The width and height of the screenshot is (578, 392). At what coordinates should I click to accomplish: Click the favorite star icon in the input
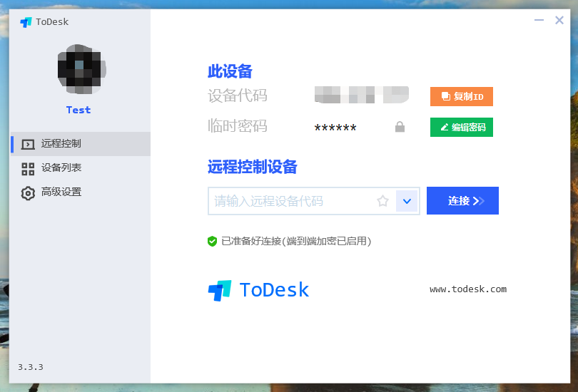click(382, 201)
